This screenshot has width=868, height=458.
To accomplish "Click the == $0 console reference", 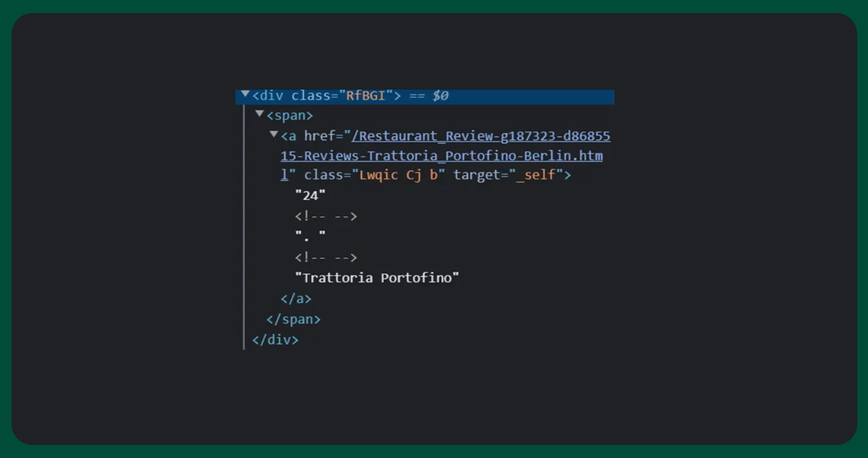I will pyautogui.click(x=429, y=96).
